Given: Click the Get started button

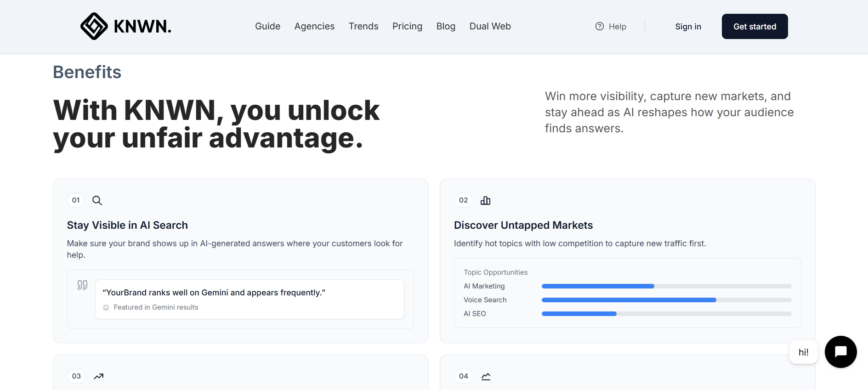Looking at the screenshot, I should (755, 26).
